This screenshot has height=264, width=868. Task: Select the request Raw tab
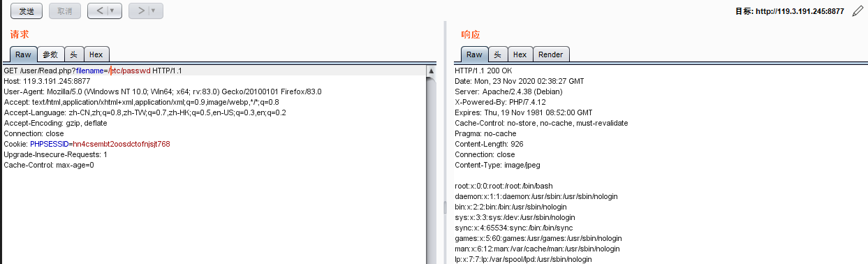(x=23, y=54)
